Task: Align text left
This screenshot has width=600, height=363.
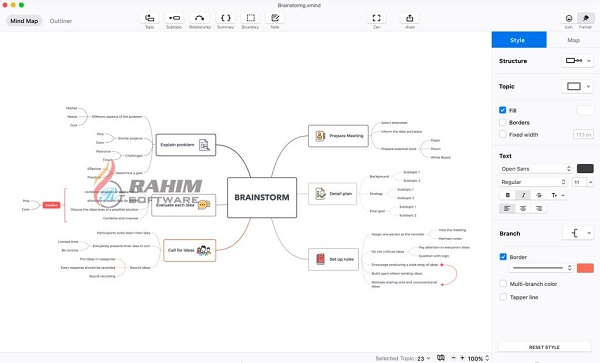Action: [507, 208]
